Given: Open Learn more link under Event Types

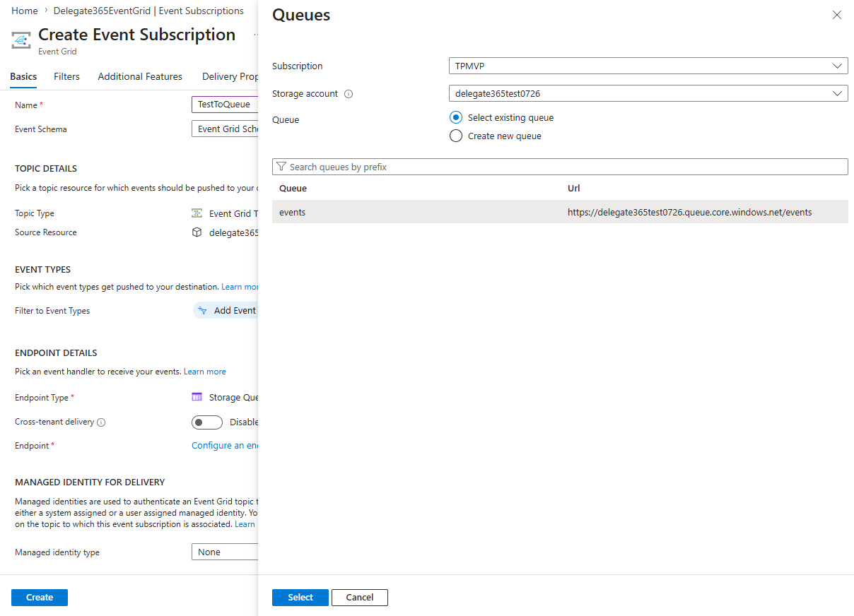Looking at the screenshot, I should 240,287.
